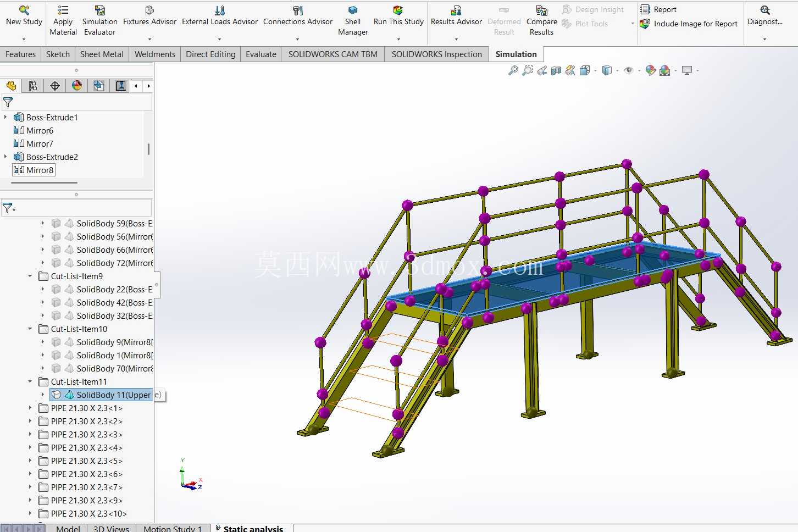Open Diagnostics tool
The image size is (798, 532).
764,15
